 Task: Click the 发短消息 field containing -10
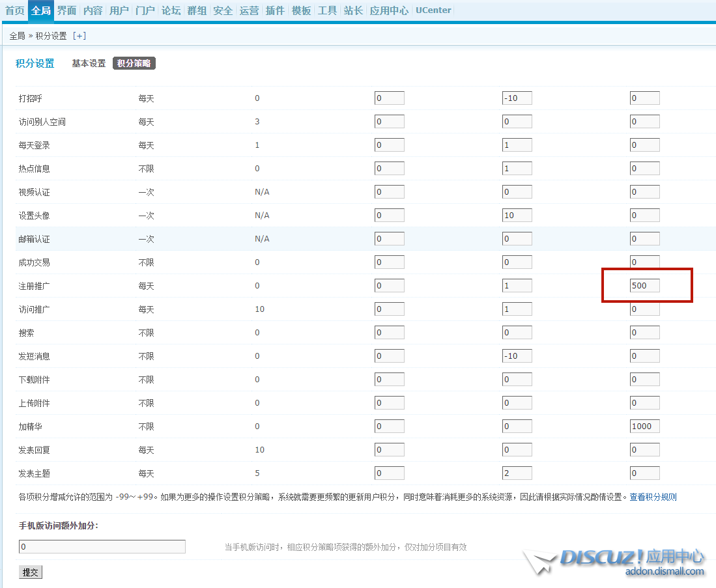point(517,356)
